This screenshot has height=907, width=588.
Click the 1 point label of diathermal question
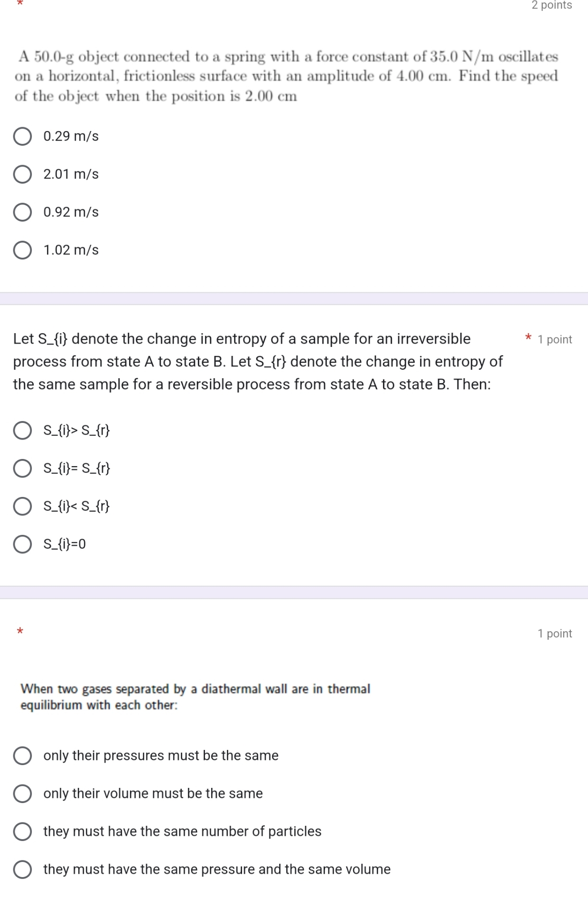pyautogui.click(x=555, y=634)
